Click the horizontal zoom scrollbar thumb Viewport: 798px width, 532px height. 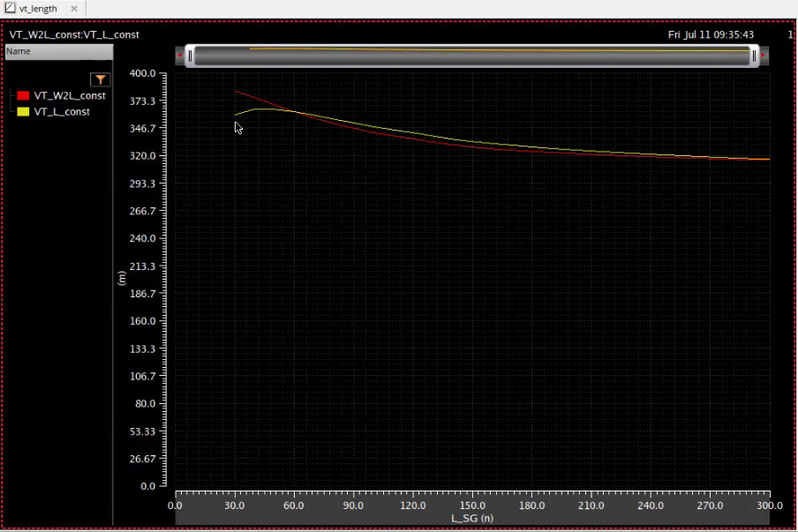click(x=471, y=56)
